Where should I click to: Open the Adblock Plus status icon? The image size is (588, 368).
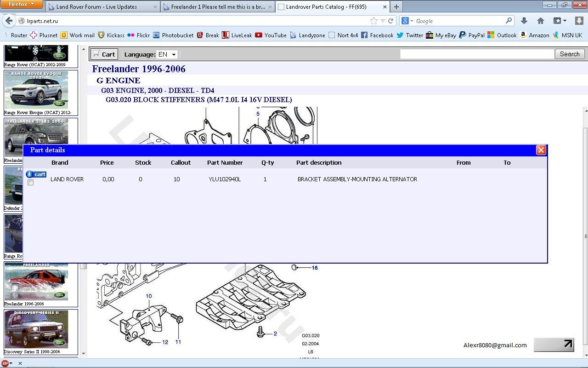[x=5, y=363]
